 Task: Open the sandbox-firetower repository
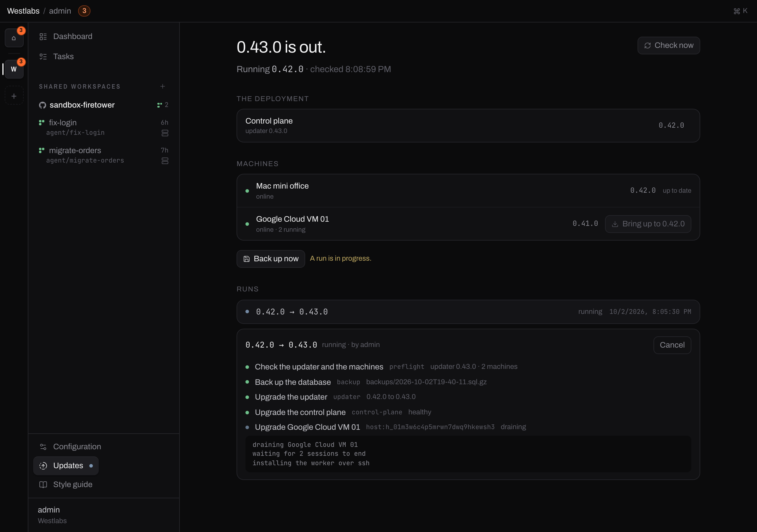pyautogui.click(x=82, y=105)
